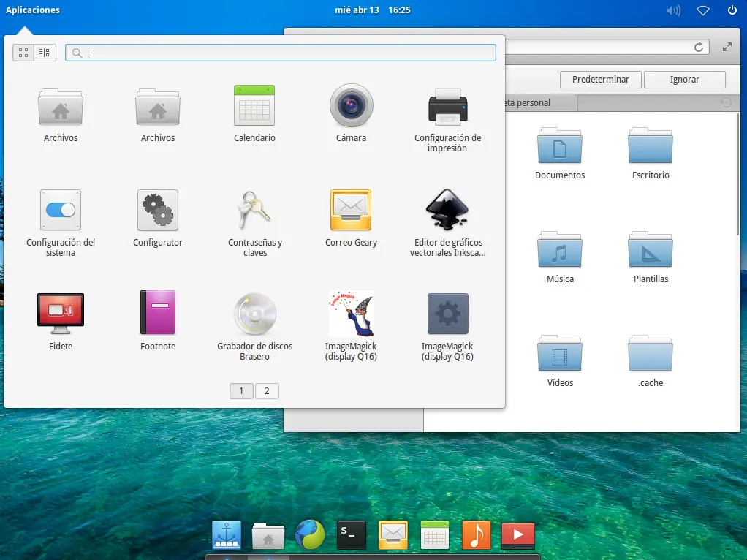Open Contraseñas y claves

(x=254, y=210)
